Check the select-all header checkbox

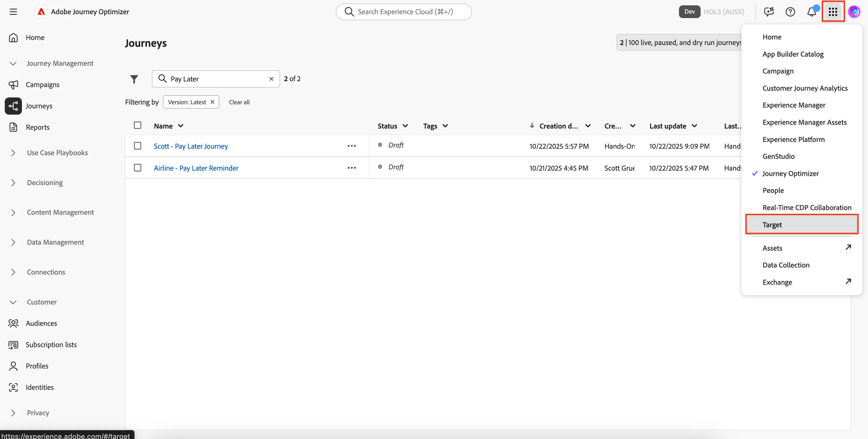(x=137, y=125)
